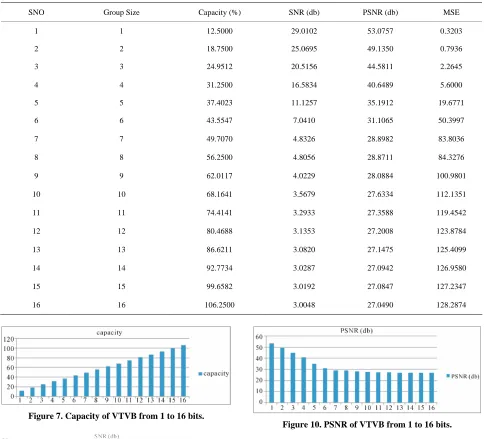Select capacity value 56.2500
The image size is (484, 439).
coord(219,157)
